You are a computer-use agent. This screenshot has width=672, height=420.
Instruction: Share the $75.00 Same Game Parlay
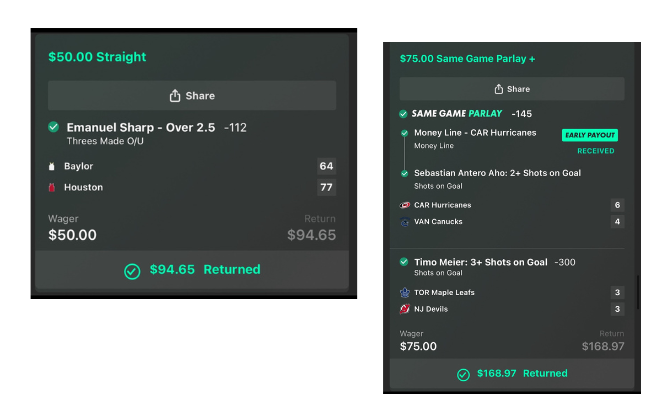point(511,89)
